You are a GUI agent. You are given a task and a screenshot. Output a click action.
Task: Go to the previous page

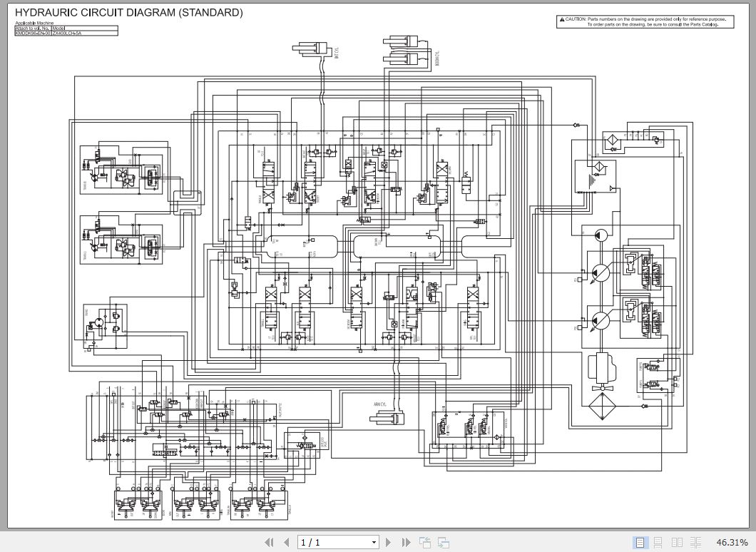[287, 542]
